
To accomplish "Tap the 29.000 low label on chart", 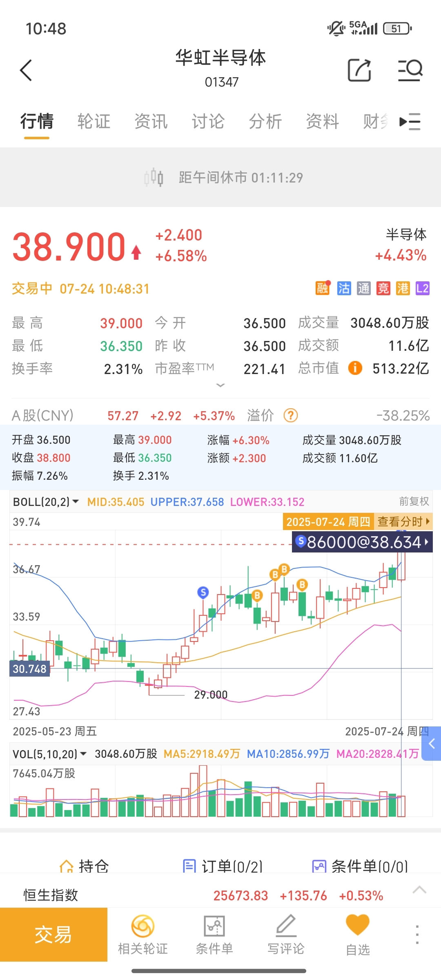I will [x=211, y=695].
